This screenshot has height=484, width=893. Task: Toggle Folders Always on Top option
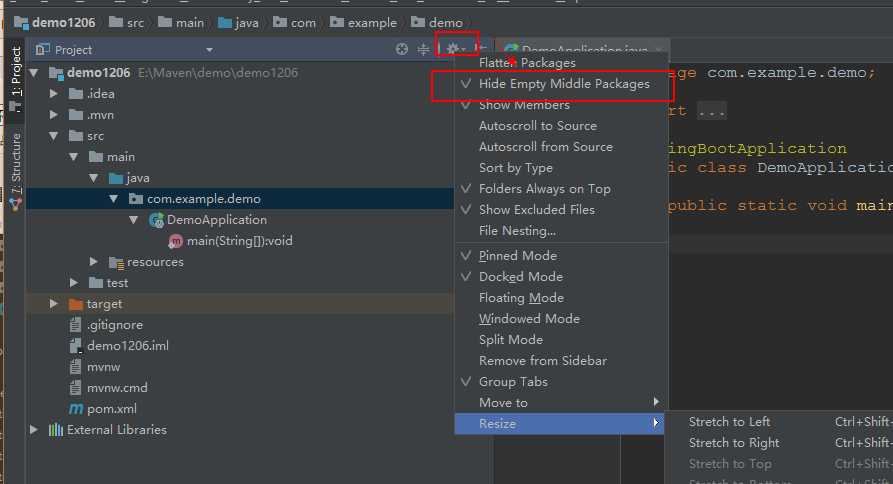point(560,188)
